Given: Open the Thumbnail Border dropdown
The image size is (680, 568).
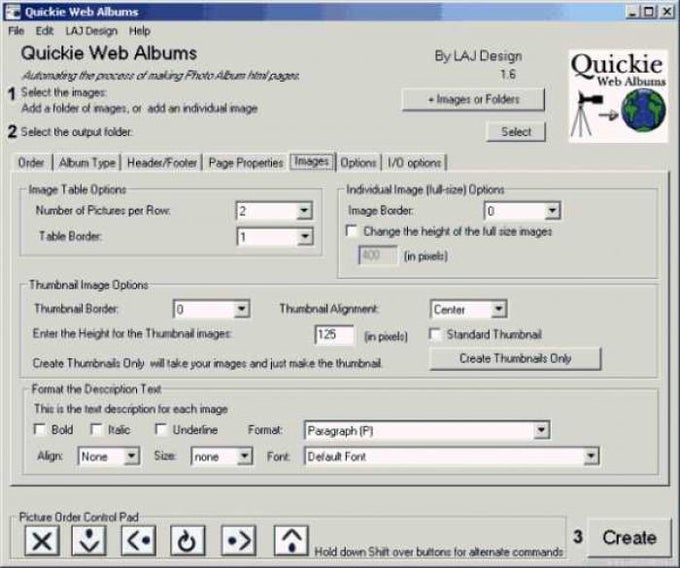Looking at the screenshot, I should (241, 309).
